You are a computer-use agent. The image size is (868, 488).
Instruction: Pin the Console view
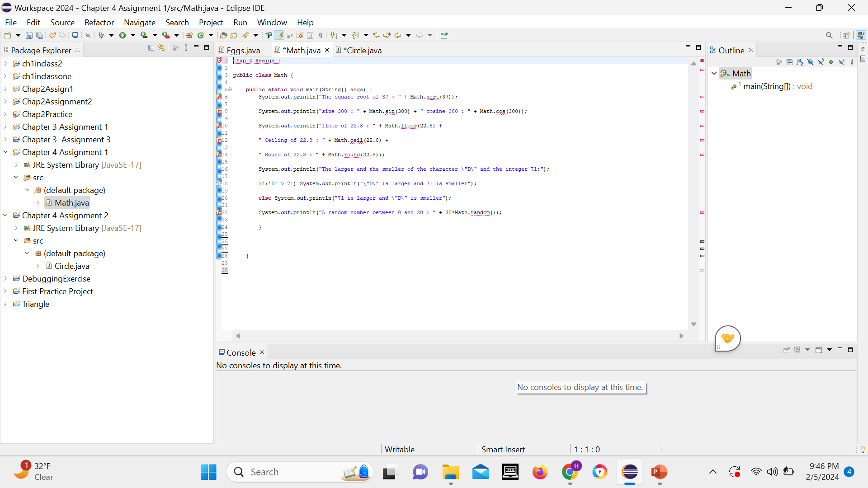(x=787, y=350)
